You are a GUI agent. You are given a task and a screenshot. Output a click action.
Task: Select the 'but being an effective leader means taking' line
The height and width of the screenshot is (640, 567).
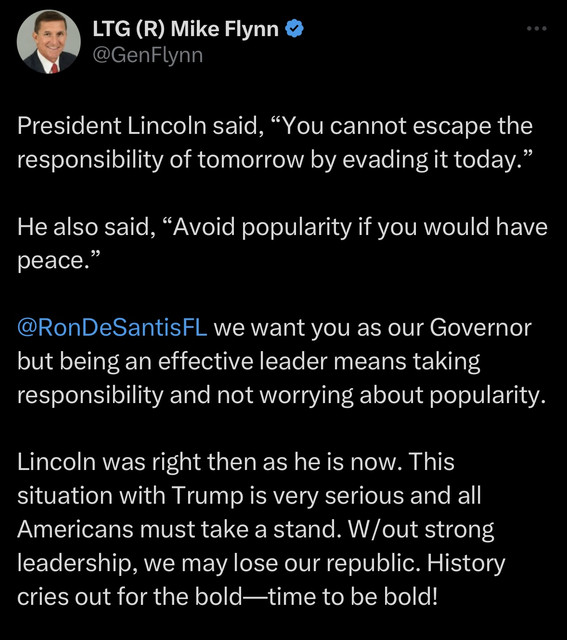[249, 362]
